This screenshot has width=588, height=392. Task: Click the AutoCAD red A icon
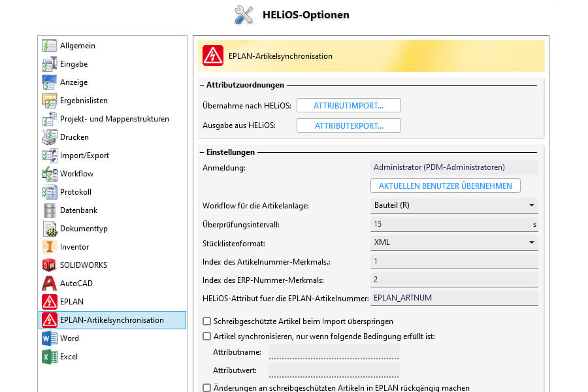pyautogui.click(x=49, y=284)
